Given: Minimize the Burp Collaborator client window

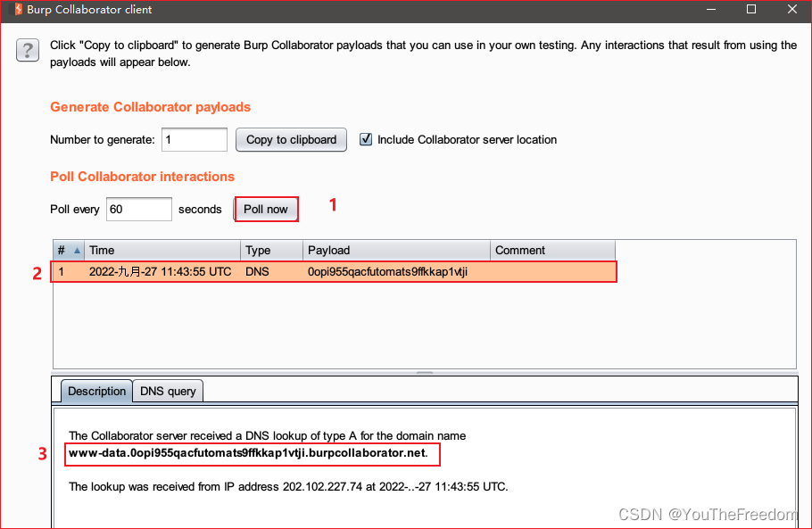Looking at the screenshot, I should click(711, 9).
